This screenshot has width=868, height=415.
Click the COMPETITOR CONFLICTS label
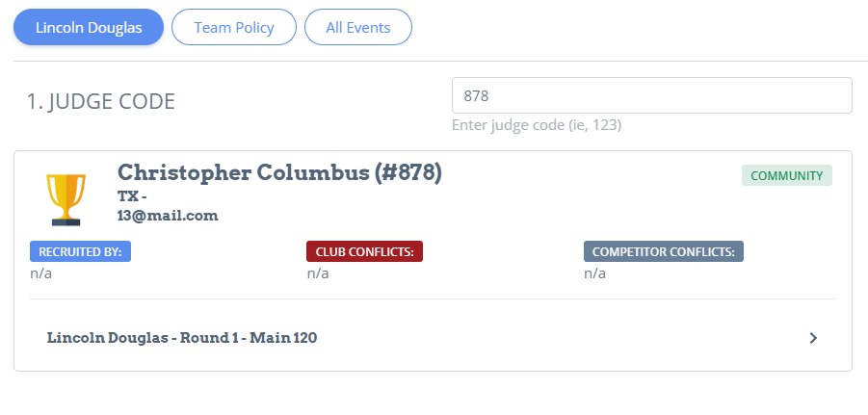click(664, 251)
